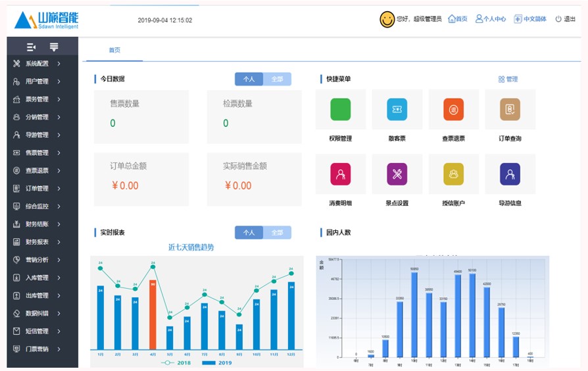Screen dimensions: 588x371
Task: Expand the 系统配置 sidebar menu
Action: point(37,64)
